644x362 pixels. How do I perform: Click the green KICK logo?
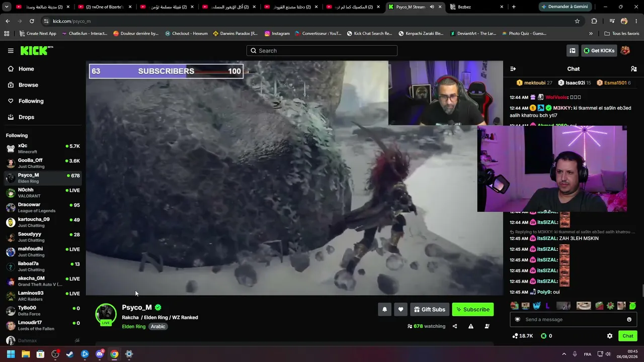tap(37, 50)
